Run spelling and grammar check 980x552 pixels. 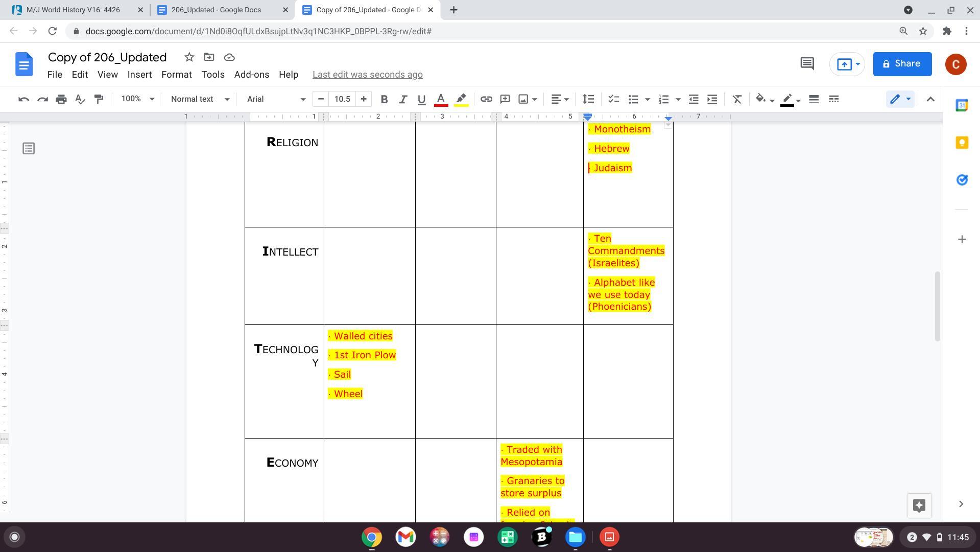80,99
